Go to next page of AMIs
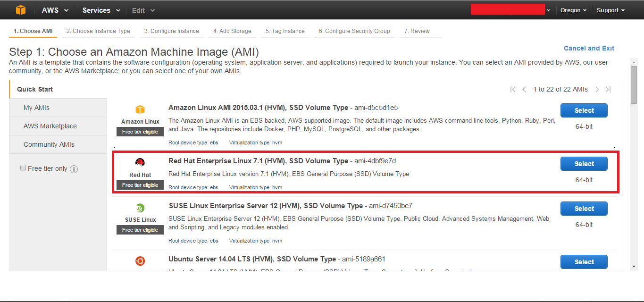 pyautogui.click(x=597, y=89)
